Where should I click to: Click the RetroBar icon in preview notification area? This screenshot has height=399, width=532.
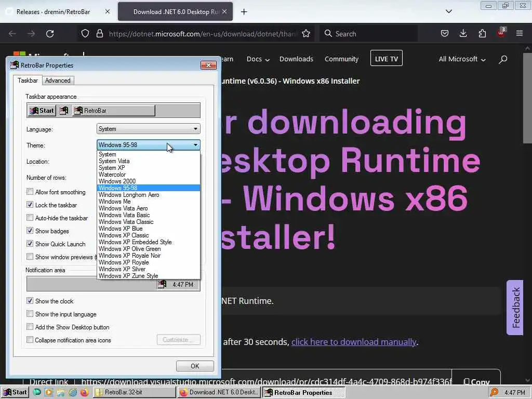pos(162,284)
